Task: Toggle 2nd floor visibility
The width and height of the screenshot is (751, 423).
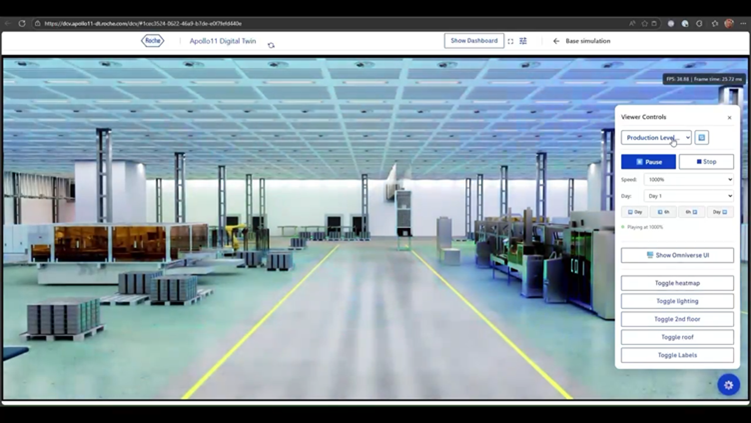Action: tap(677, 319)
